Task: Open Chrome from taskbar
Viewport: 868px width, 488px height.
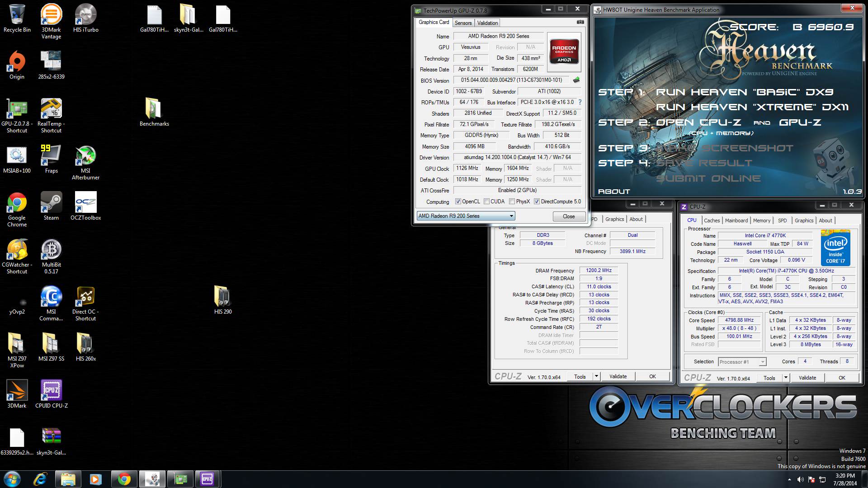Action: click(x=124, y=479)
